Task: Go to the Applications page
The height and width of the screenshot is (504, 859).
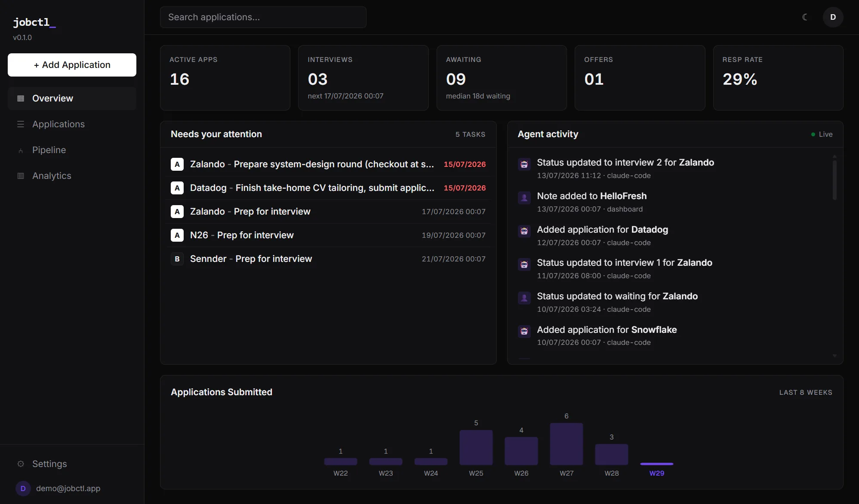Action: tap(72, 124)
